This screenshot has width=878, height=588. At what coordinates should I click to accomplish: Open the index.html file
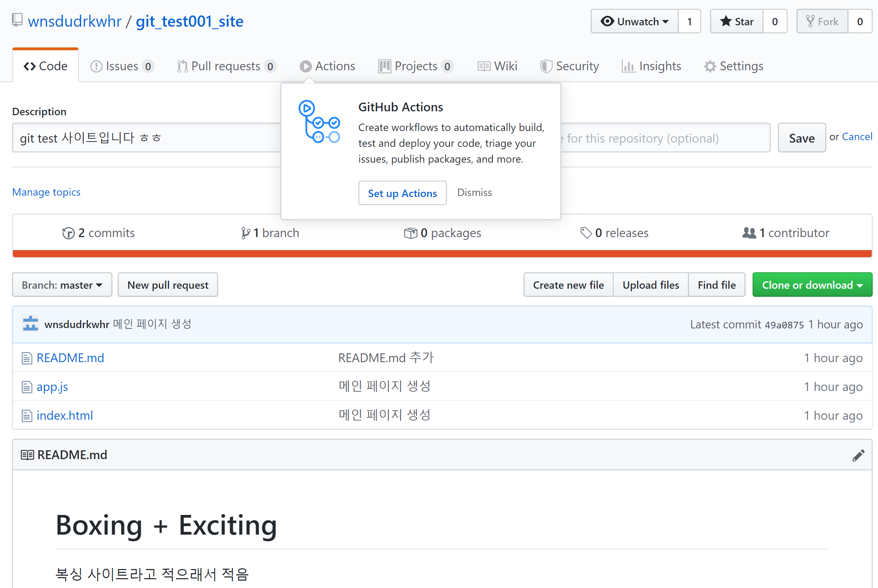tap(65, 416)
